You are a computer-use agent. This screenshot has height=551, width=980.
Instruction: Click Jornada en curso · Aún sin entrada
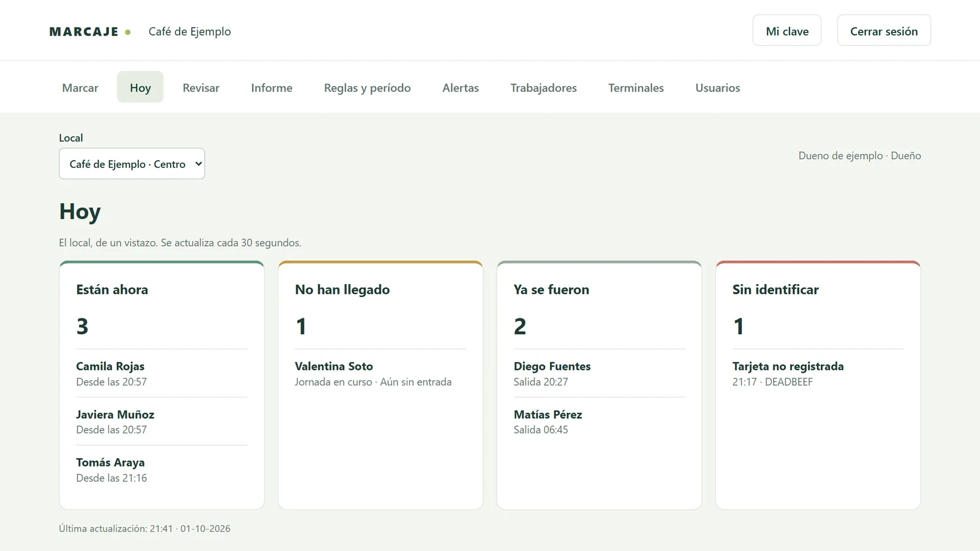373,382
